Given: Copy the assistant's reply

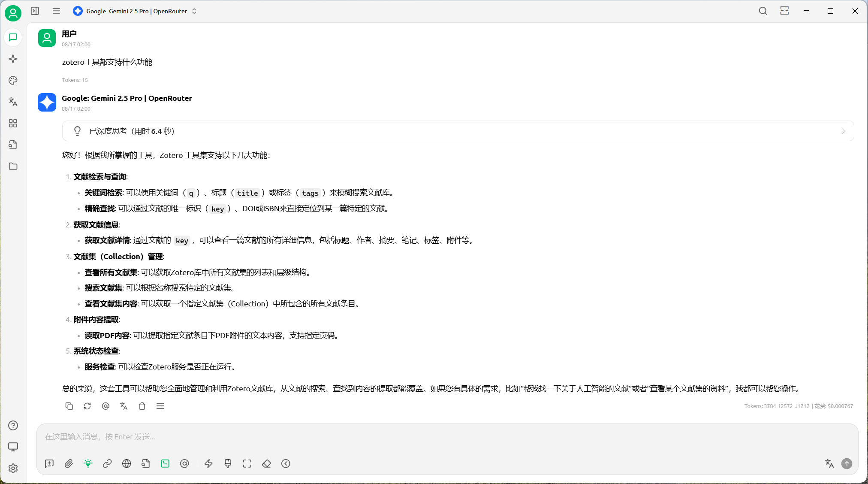Looking at the screenshot, I should point(69,406).
